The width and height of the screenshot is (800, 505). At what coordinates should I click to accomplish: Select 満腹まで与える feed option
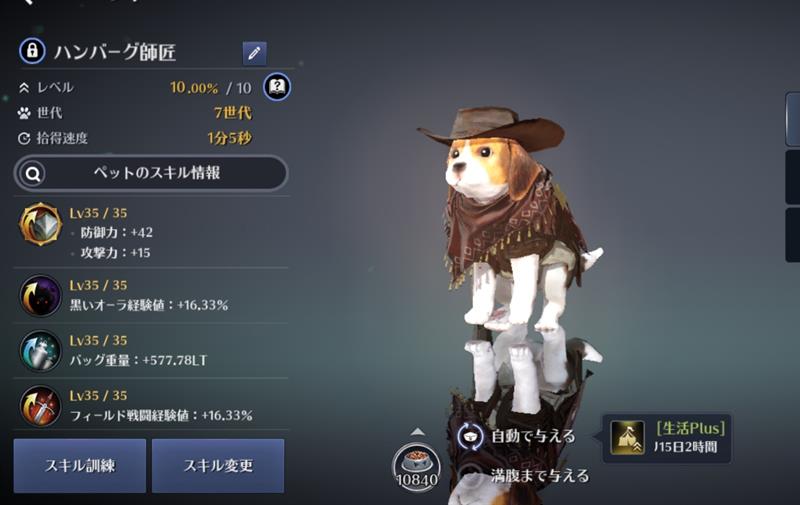[x=523, y=475]
